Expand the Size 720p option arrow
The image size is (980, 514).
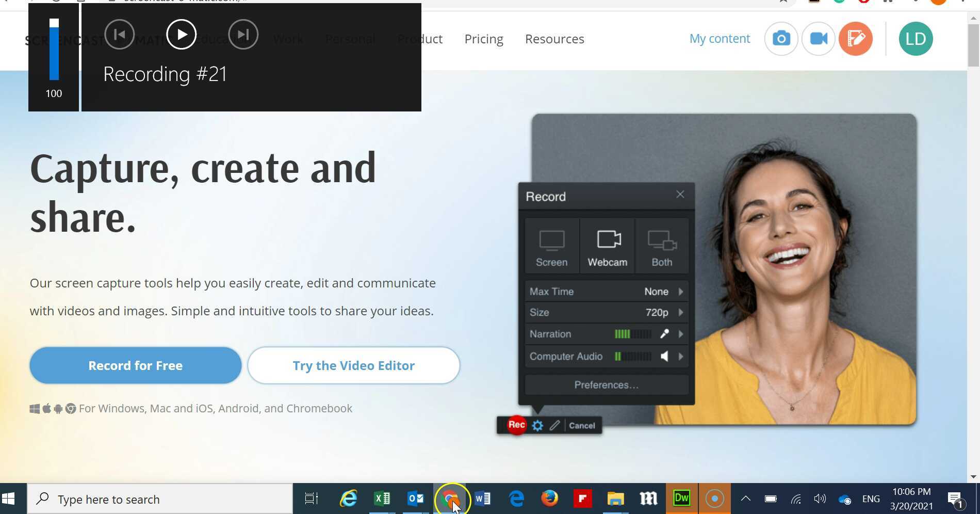[x=681, y=312]
